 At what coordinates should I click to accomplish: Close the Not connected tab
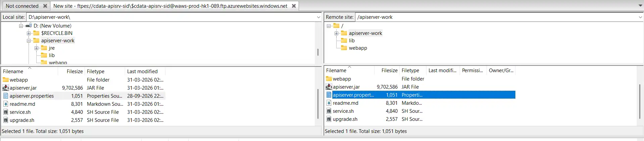click(x=45, y=6)
